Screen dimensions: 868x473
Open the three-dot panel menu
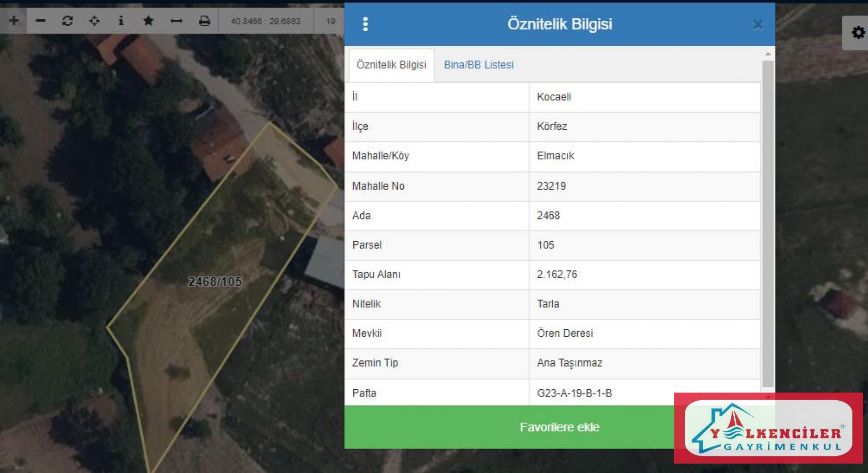tap(365, 24)
